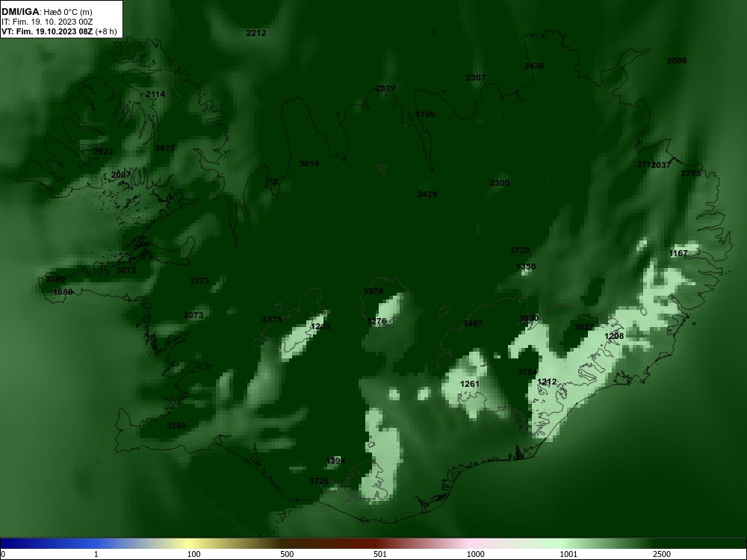This screenshot has width=747, height=560.
Task: Click the map value 3930
Action: click(x=529, y=318)
